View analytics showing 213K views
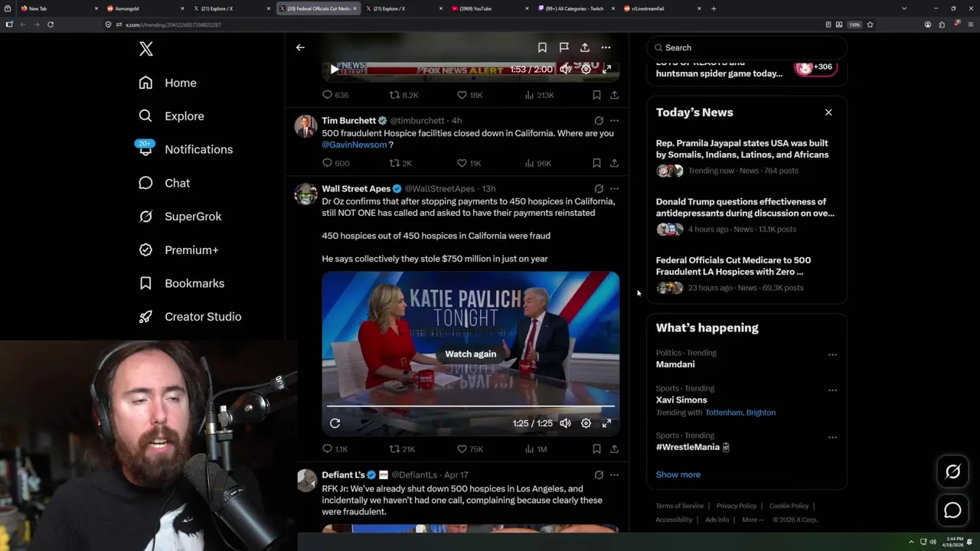 [539, 95]
